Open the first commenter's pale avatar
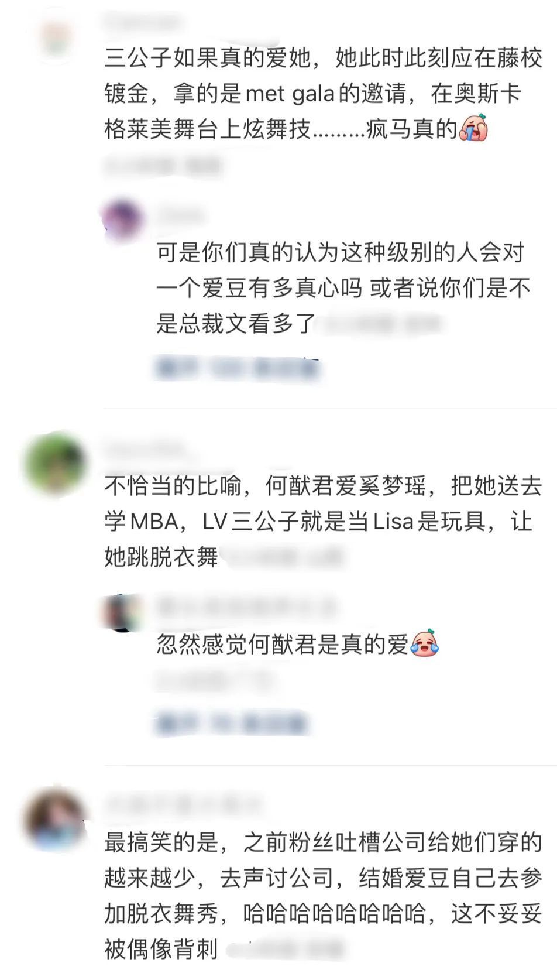The height and width of the screenshot is (980, 557). (x=57, y=36)
